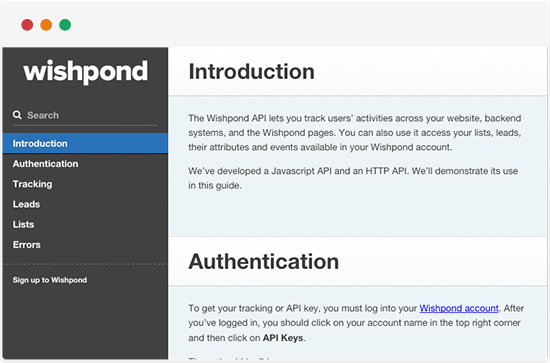
Task: Open the Leads sidebar item
Action: click(85, 204)
